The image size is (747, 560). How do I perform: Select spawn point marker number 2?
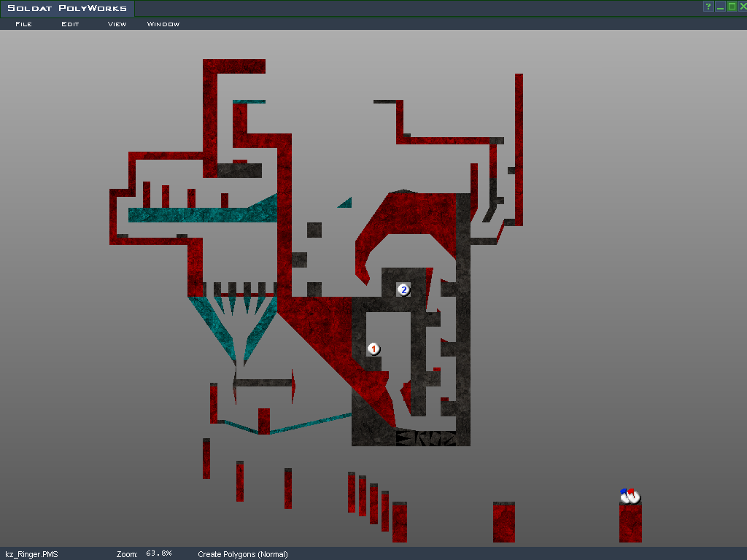(403, 289)
